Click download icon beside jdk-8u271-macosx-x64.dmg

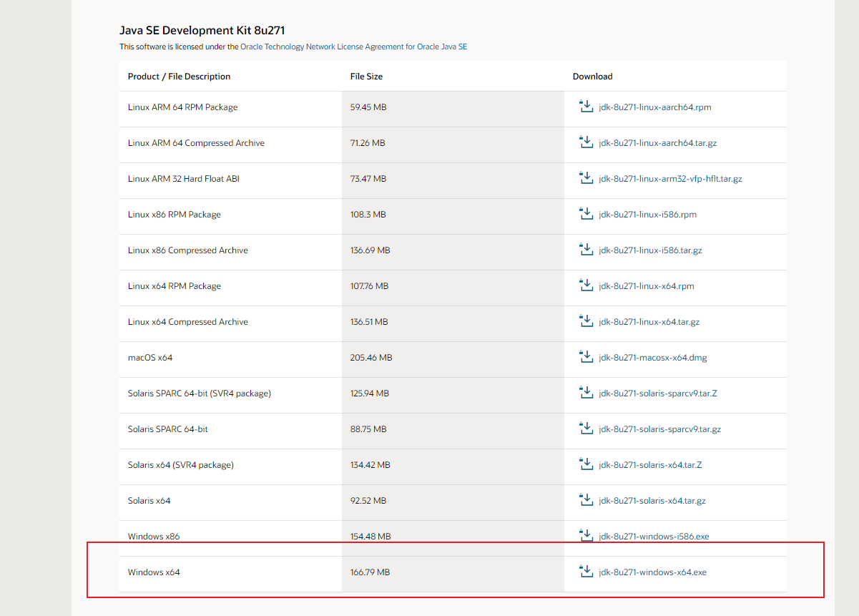tap(586, 357)
